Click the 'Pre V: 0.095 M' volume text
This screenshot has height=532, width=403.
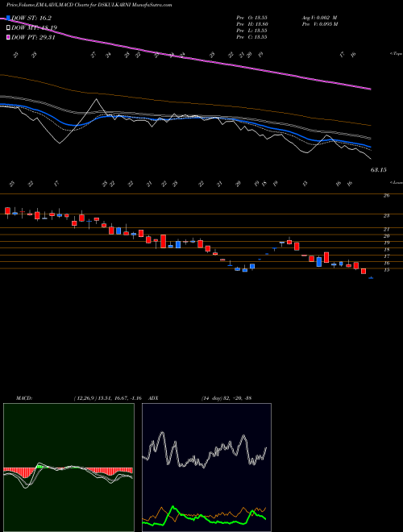(319, 24)
